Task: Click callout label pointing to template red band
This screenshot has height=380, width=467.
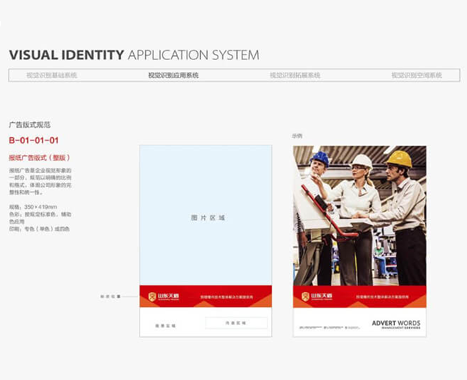Action: [x=110, y=296]
